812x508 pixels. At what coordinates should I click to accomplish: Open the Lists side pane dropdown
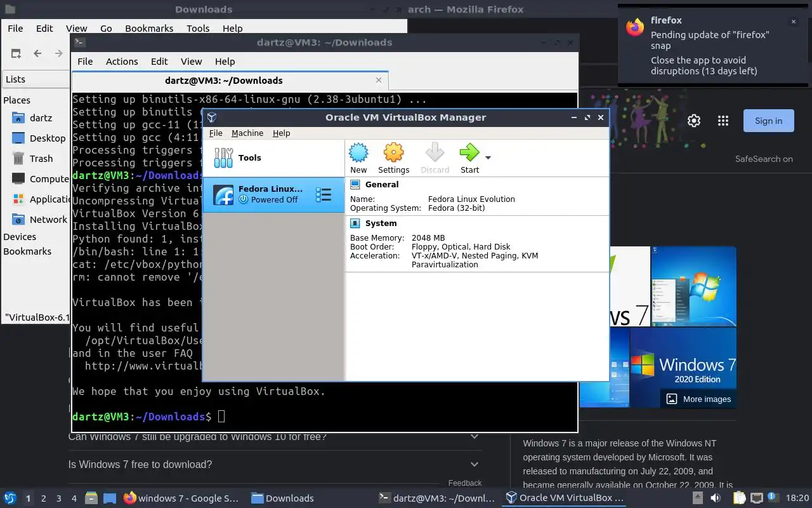(x=37, y=79)
